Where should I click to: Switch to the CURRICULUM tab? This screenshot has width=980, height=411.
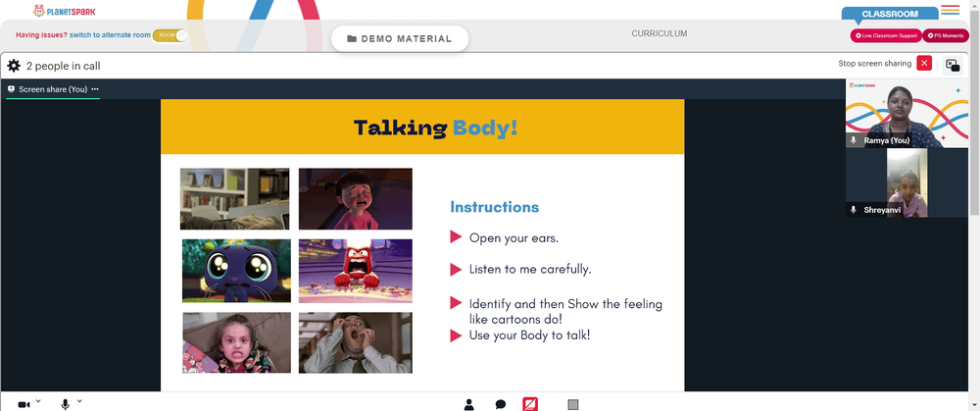click(660, 33)
